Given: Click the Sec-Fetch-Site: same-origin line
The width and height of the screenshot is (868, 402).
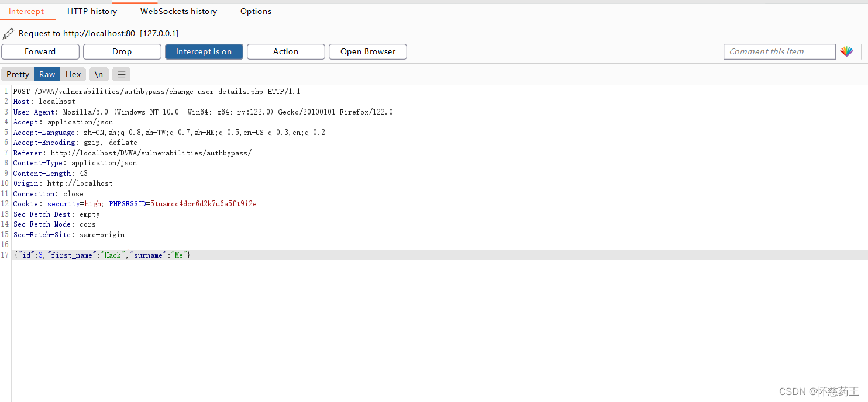Looking at the screenshot, I should [x=69, y=235].
